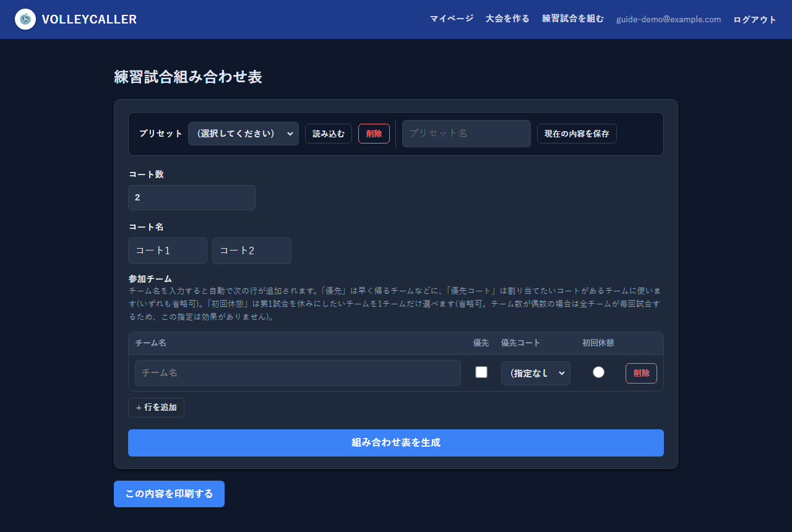Image resolution: width=792 pixels, height=532 pixels.
Task: Select the 初回休憩 radio button
Action: click(x=598, y=372)
